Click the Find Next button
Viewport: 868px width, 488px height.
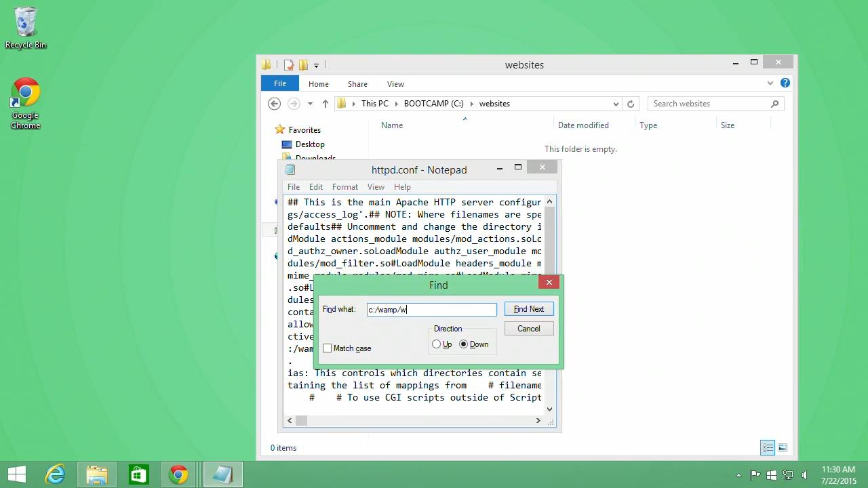[x=529, y=309]
